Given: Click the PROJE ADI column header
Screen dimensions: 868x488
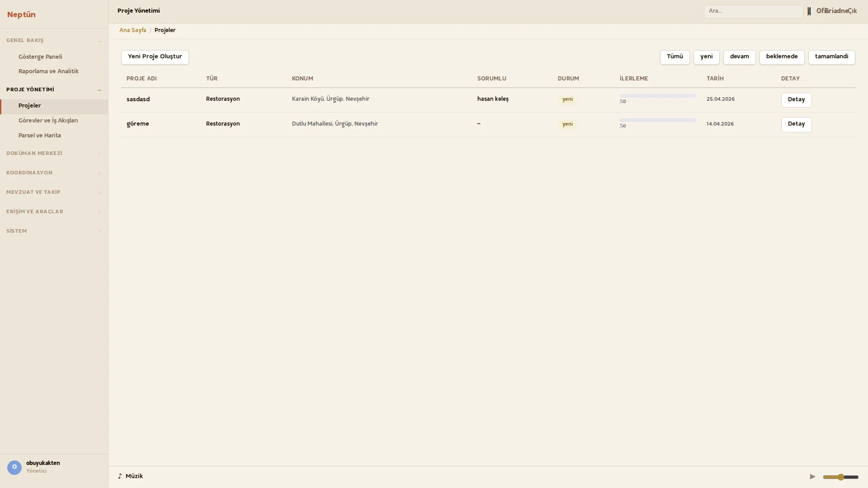Looking at the screenshot, I should 142,79.
